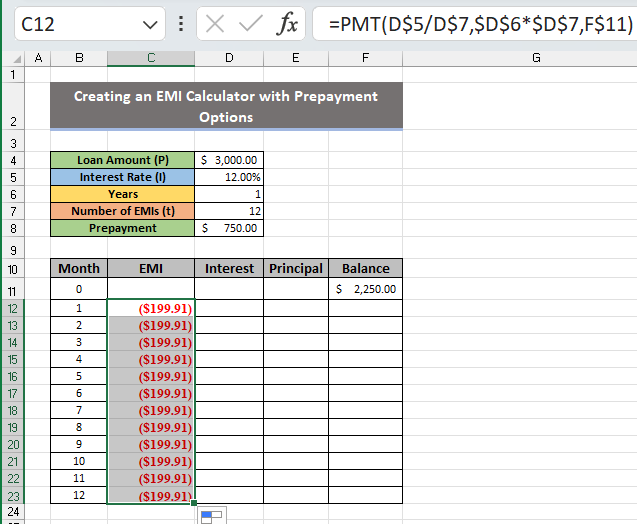Select column B header

(x=79, y=58)
